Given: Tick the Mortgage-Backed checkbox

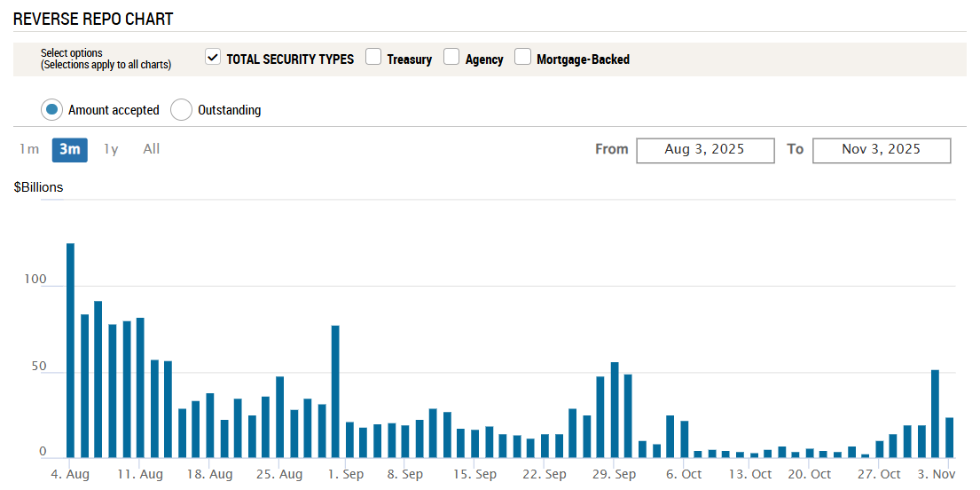Looking at the screenshot, I should [x=522, y=58].
